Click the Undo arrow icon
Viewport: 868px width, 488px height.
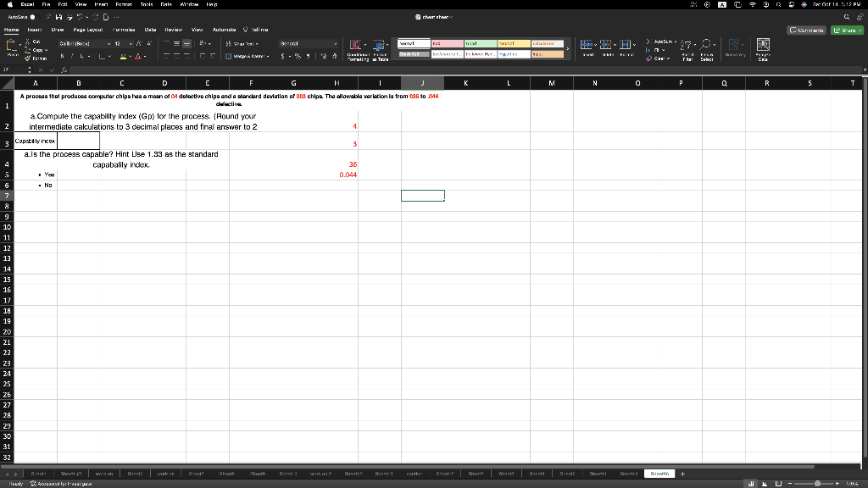click(x=80, y=17)
